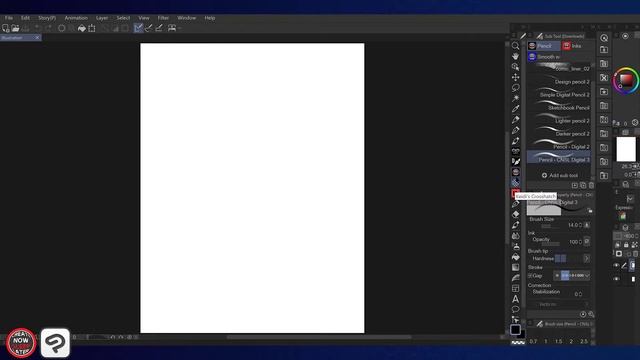Toggle Lock layer padlock icon
Viewport: 640px width, 360px height.
(626, 245)
